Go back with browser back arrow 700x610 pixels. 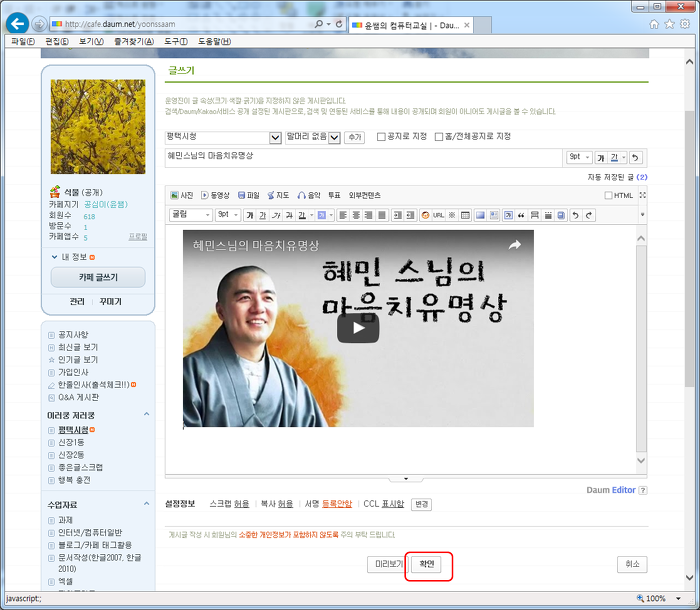click(x=17, y=24)
